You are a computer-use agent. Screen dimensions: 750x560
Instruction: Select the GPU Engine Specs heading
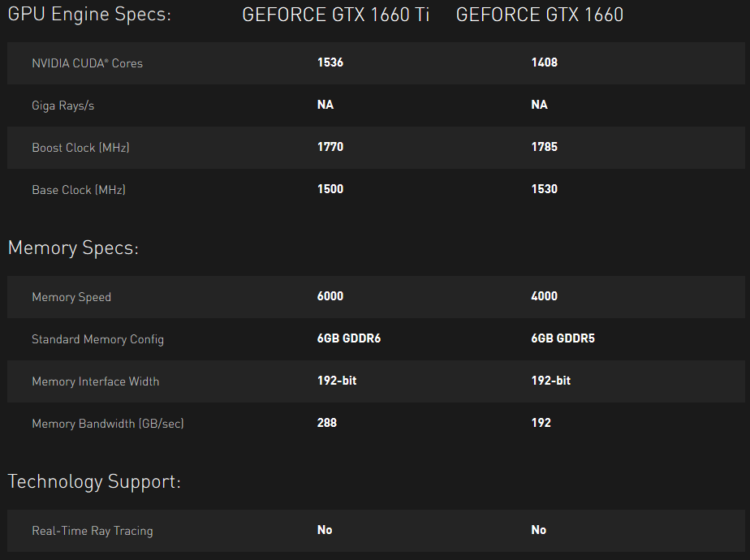coord(89,15)
